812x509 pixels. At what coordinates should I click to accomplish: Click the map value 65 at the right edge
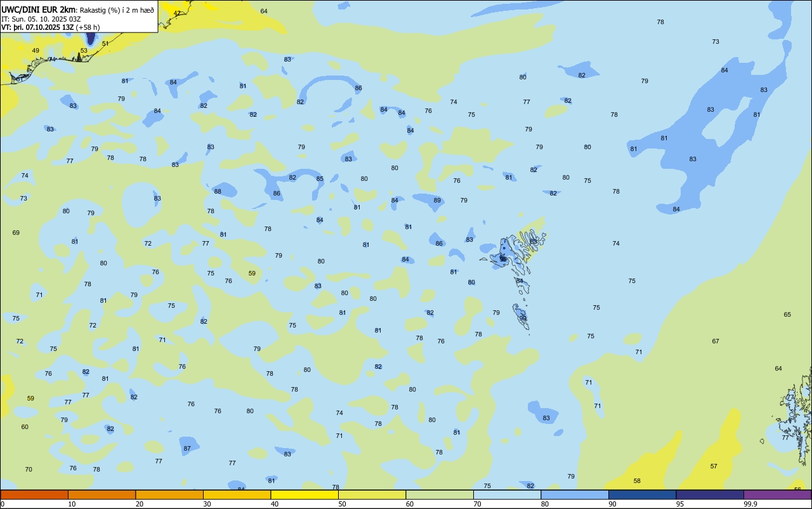787,315
